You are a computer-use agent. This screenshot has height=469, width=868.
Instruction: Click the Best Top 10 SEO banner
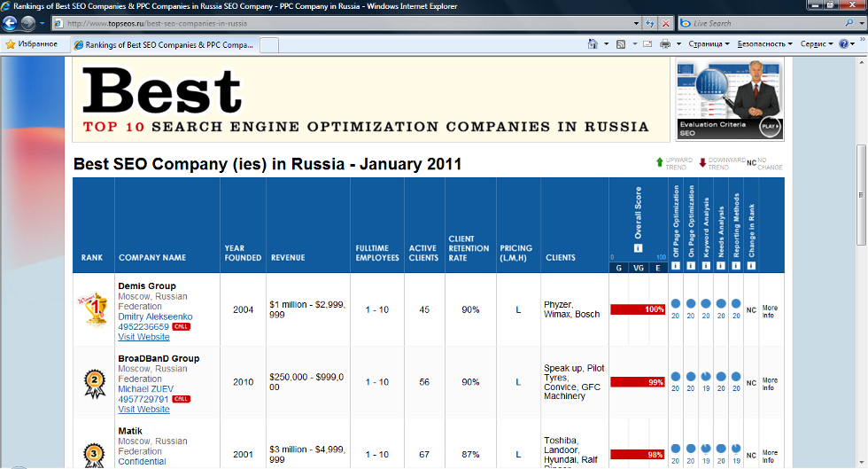(x=371, y=100)
